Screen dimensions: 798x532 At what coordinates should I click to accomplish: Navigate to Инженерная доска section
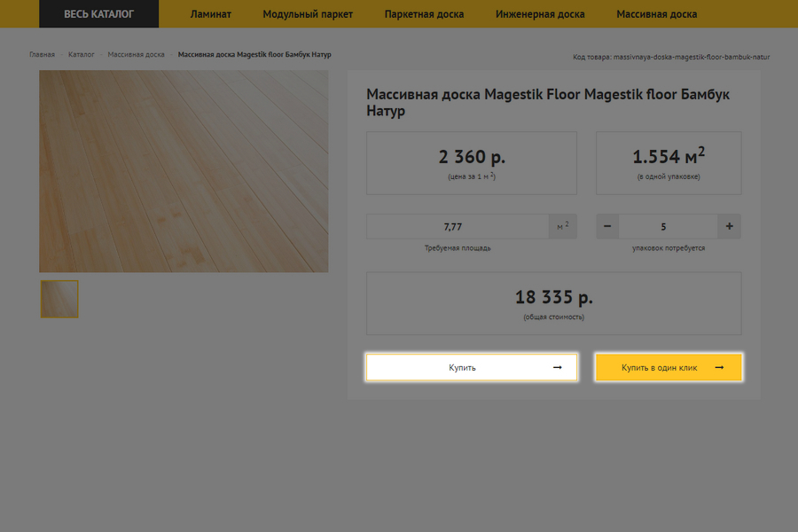point(540,14)
